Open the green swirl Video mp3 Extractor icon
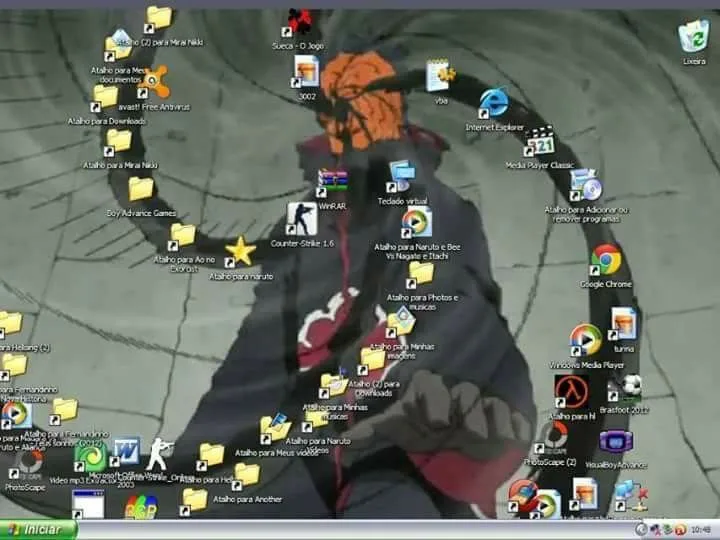This screenshot has height=540, width=720. [x=90, y=457]
